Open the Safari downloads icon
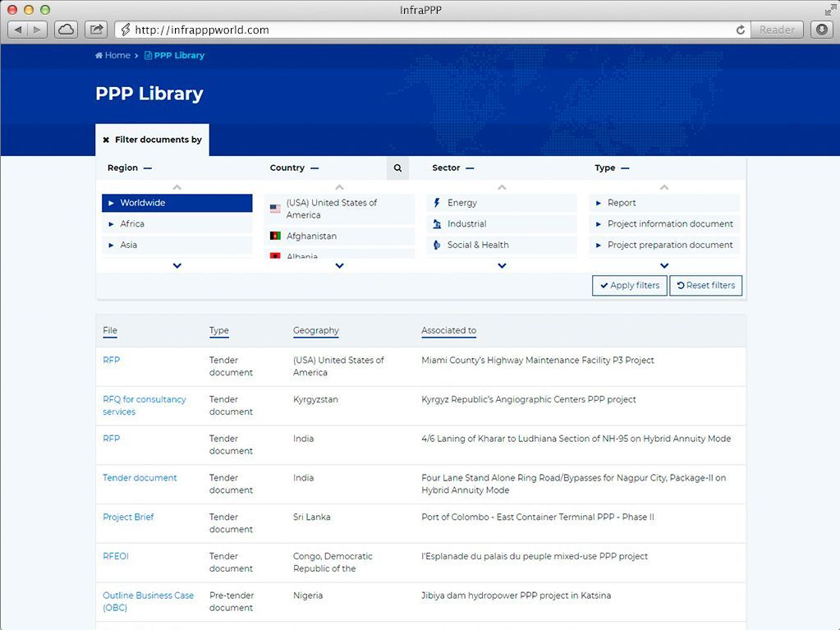The height and width of the screenshot is (630, 840). (821, 30)
